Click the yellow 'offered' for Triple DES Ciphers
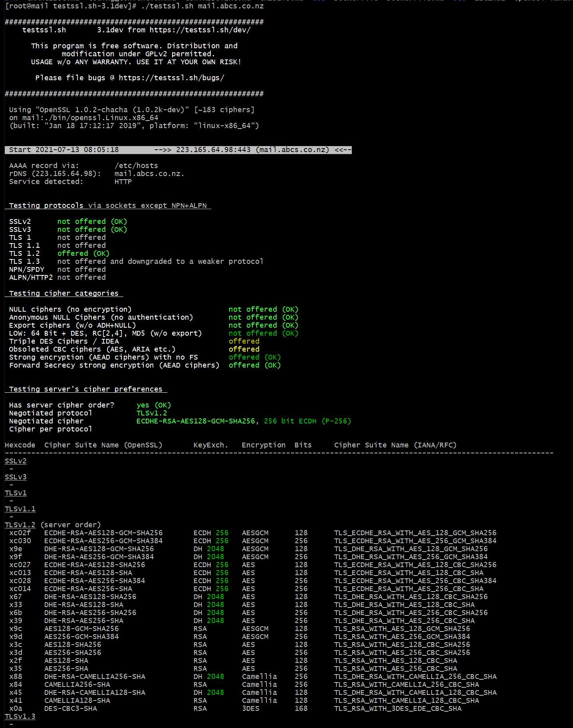This screenshot has height=728, width=573. tap(244, 341)
